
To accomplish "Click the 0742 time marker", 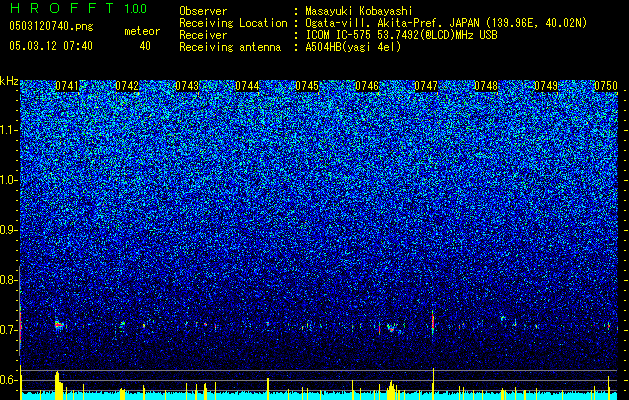I will click(127, 86).
